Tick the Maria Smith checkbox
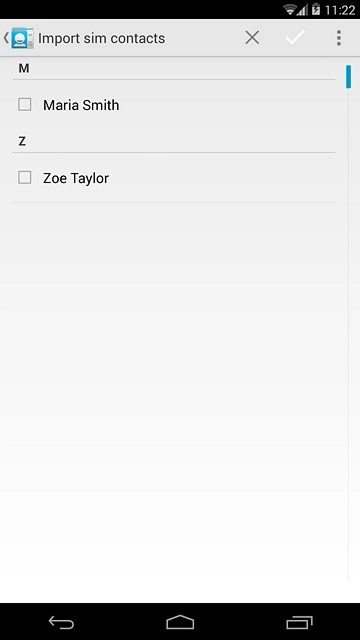The height and width of the screenshot is (640, 360). pos(24,104)
